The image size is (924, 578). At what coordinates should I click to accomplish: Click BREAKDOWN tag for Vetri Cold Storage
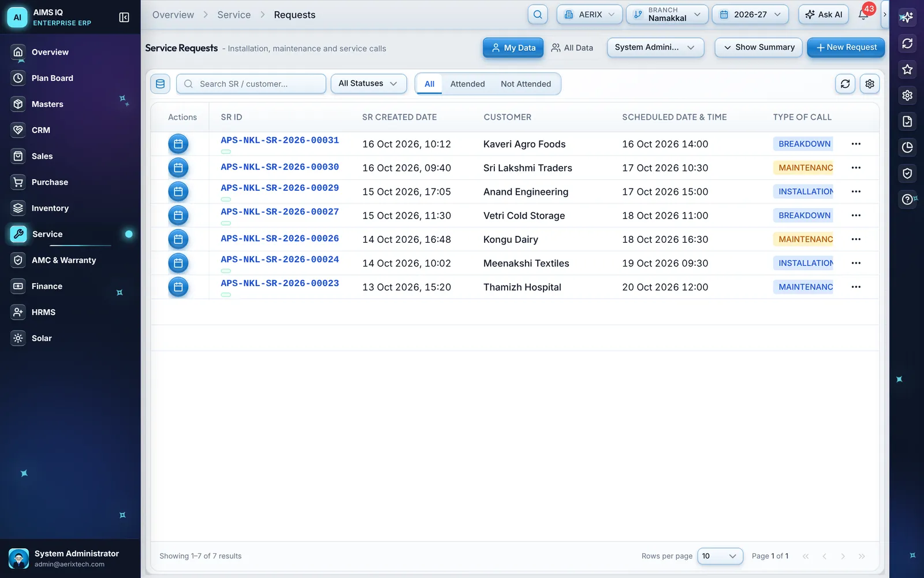tap(804, 216)
